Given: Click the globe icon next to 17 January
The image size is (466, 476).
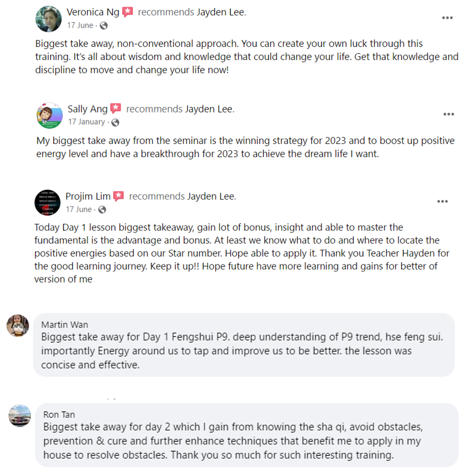Looking at the screenshot, I should (115, 122).
